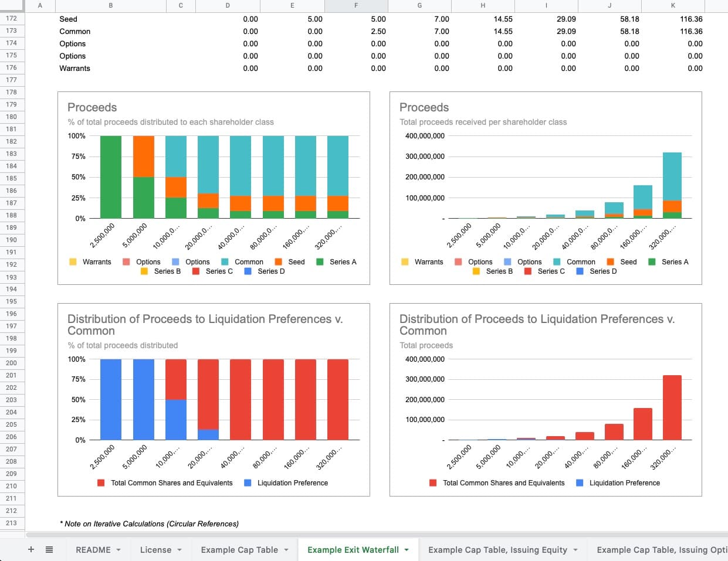Viewport: 728px width, 561px height.
Task: Switch to the Example Cap Table tab
Action: coord(239,550)
